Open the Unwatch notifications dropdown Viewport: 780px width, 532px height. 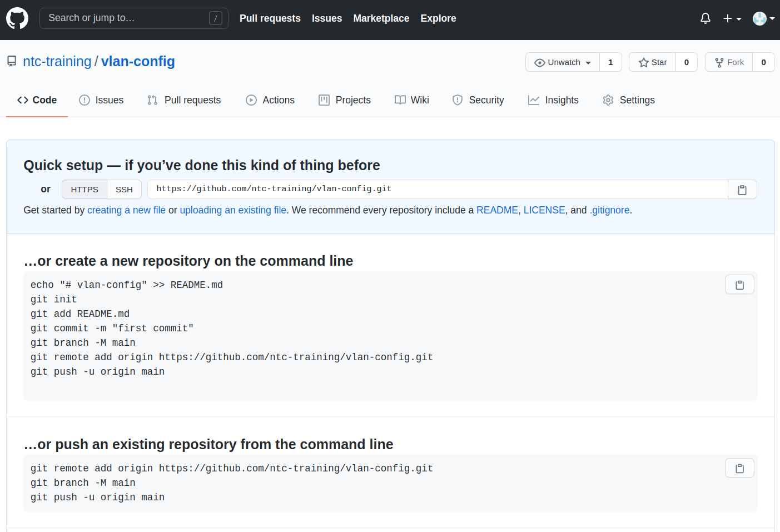[x=563, y=62]
